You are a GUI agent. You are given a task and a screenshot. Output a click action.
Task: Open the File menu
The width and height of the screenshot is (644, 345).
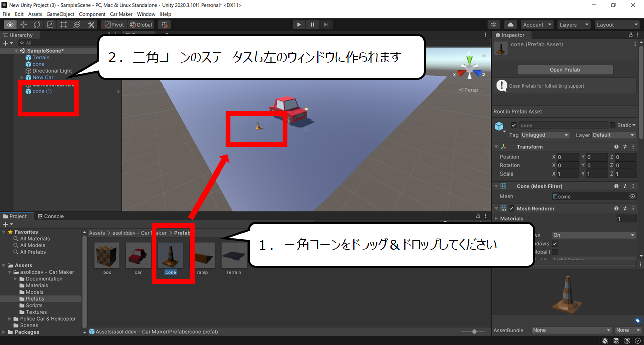click(6, 14)
